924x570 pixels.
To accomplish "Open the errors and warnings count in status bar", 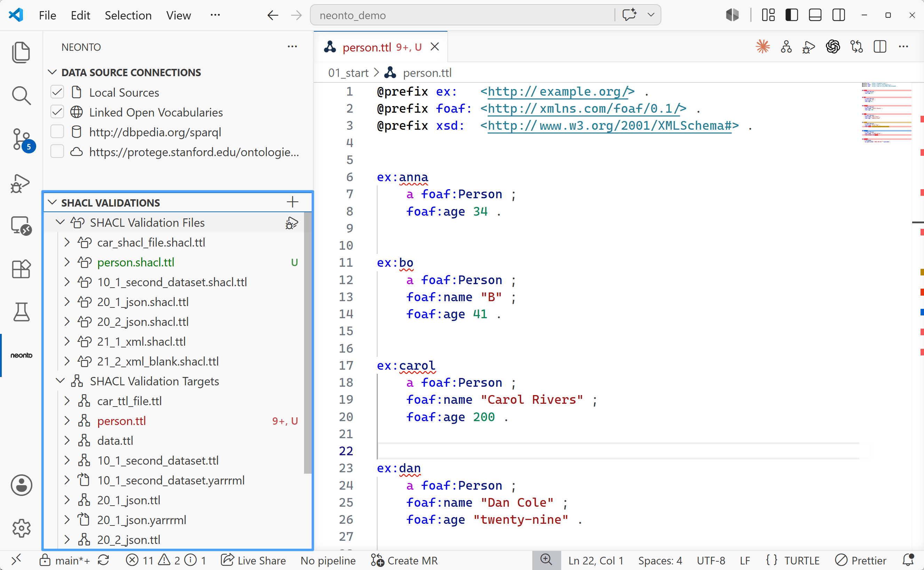I will pos(166,560).
